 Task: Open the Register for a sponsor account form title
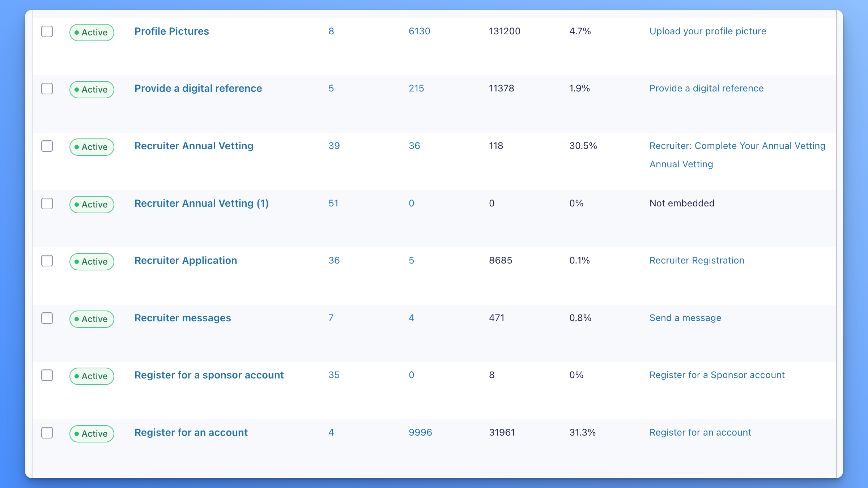209,375
